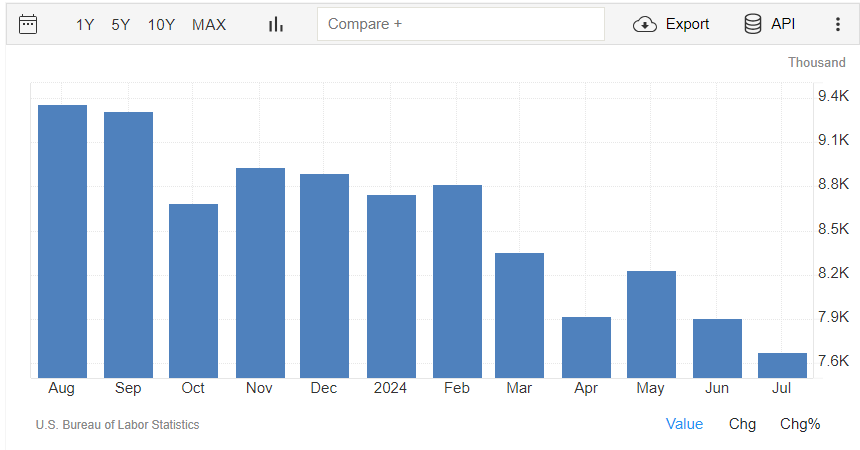Click the Export label

pyautogui.click(x=687, y=24)
